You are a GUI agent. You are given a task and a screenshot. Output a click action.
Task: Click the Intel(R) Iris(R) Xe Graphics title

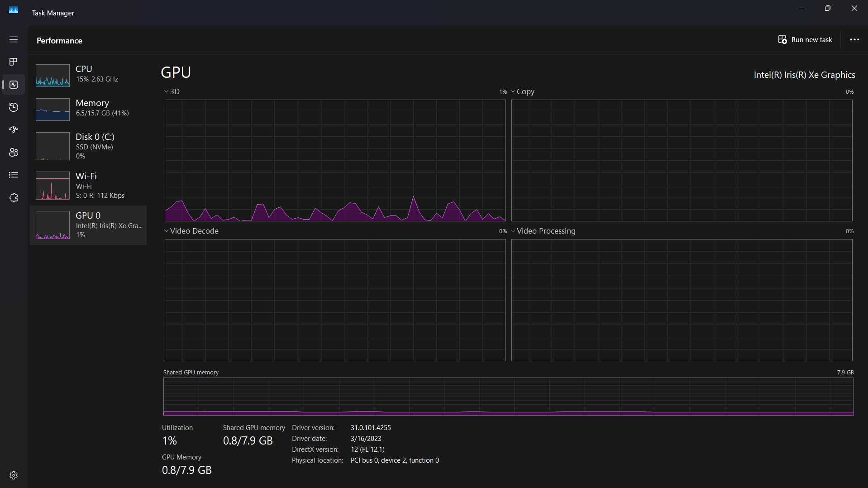tap(804, 75)
